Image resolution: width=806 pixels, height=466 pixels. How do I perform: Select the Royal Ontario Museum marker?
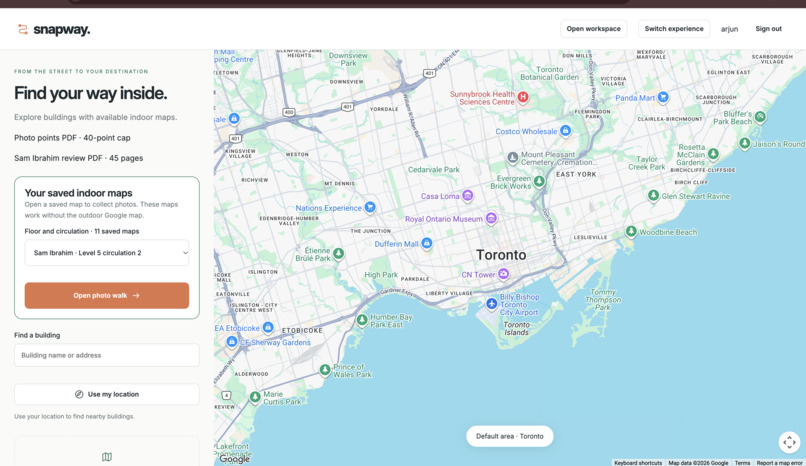click(491, 218)
